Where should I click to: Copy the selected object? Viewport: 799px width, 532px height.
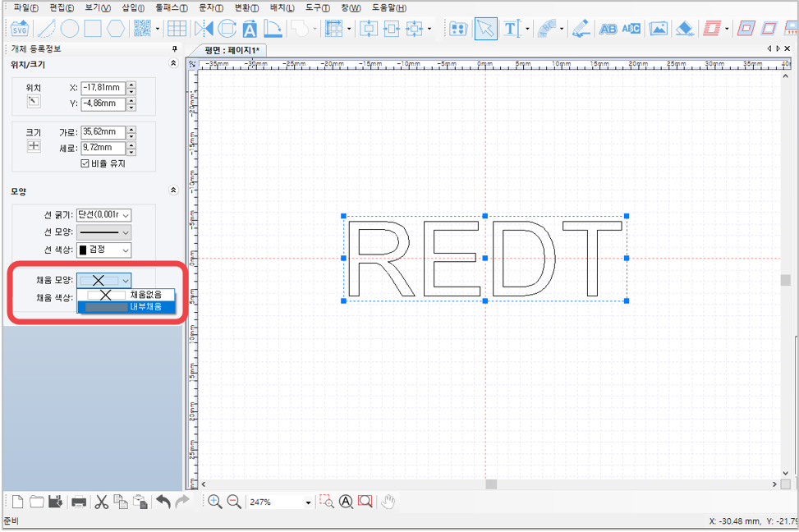point(121,502)
